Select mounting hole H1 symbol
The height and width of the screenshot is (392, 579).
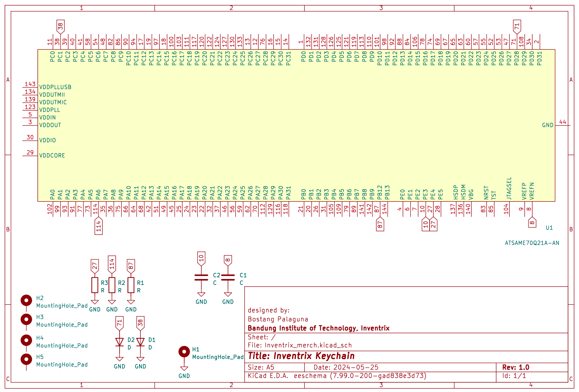click(184, 352)
